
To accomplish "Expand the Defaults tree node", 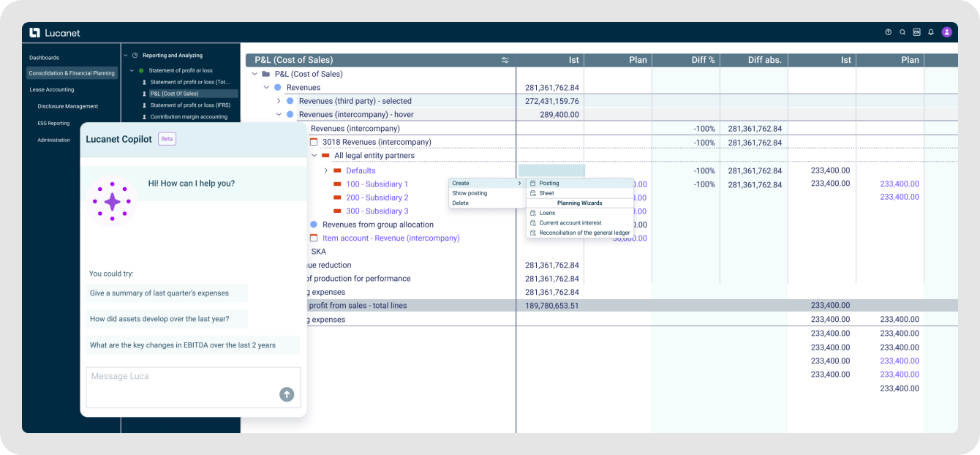I will point(326,170).
